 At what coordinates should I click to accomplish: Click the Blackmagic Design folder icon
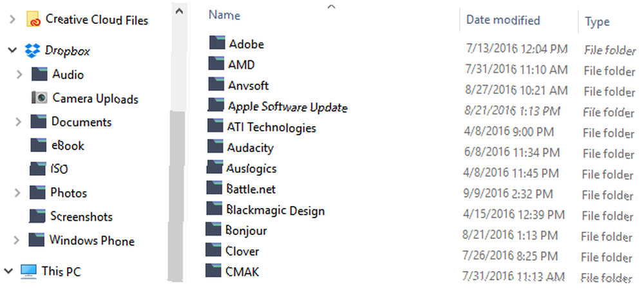tap(214, 209)
